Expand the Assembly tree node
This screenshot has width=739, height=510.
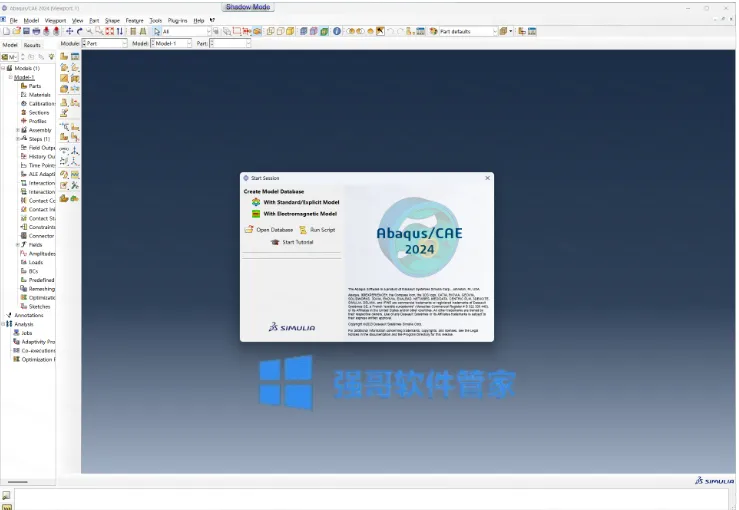[18, 130]
